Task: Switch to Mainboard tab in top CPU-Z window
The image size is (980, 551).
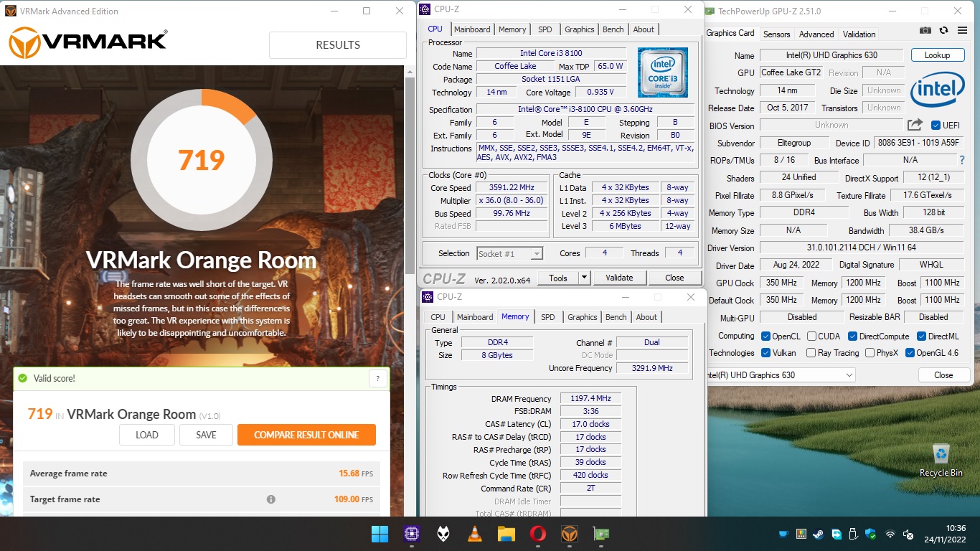Action: point(472,29)
